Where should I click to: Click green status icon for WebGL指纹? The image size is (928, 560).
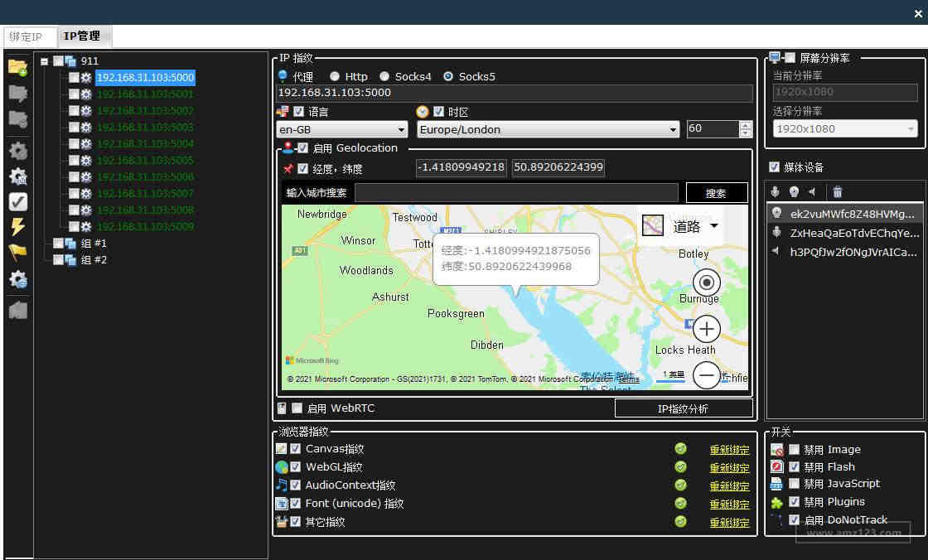coord(680,467)
